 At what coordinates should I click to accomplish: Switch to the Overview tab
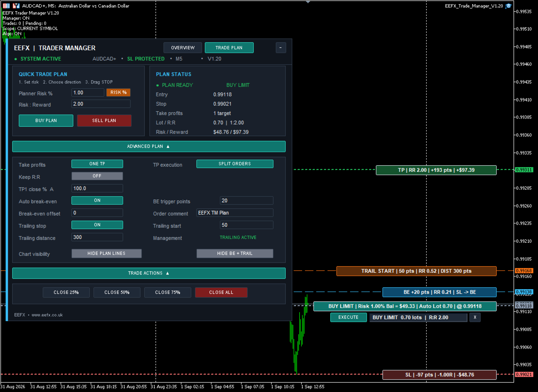pyautogui.click(x=182, y=48)
